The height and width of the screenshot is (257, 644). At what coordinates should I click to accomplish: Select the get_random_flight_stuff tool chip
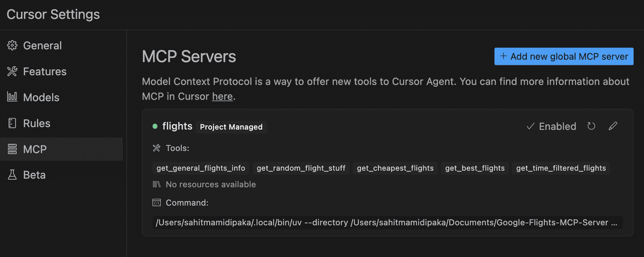301,168
